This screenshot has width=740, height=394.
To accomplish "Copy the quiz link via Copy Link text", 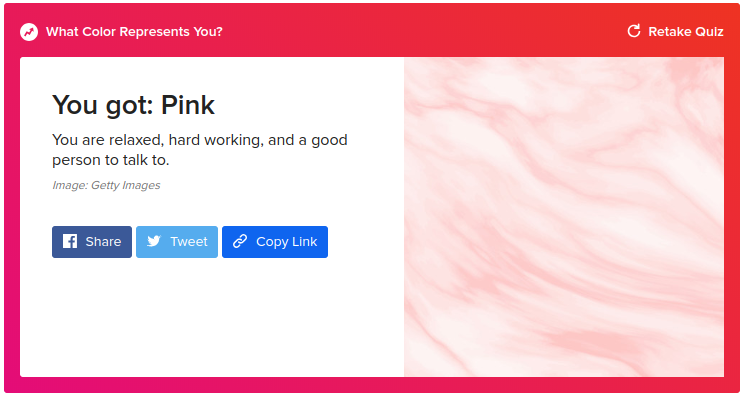I will point(286,242).
